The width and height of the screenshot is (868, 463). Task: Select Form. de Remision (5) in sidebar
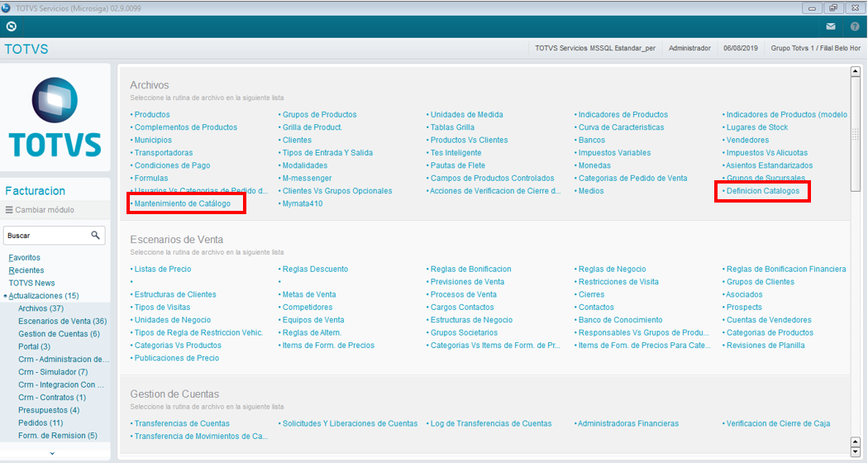(x=58, y=436)
